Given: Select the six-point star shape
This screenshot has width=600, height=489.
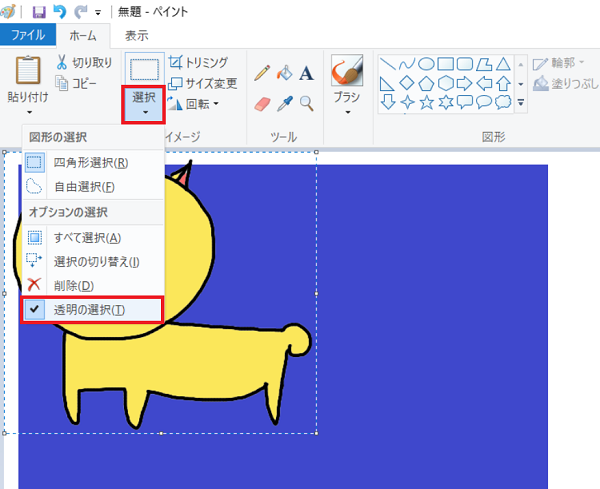Looking at the screenshot, I should tap(446, 102).
